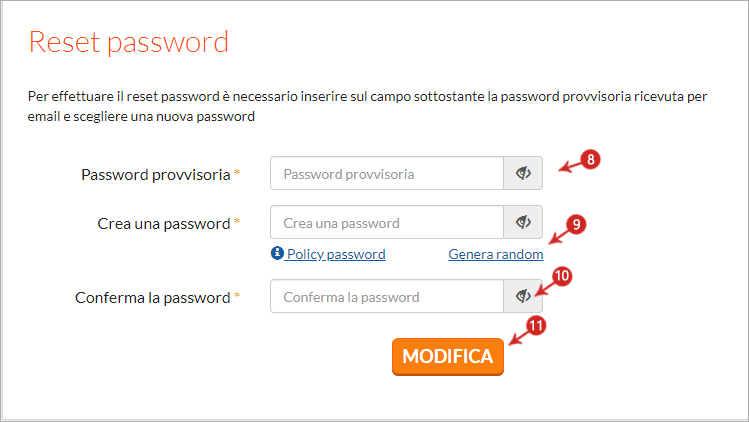Select the red annotation badge 11

pos(536,326)
